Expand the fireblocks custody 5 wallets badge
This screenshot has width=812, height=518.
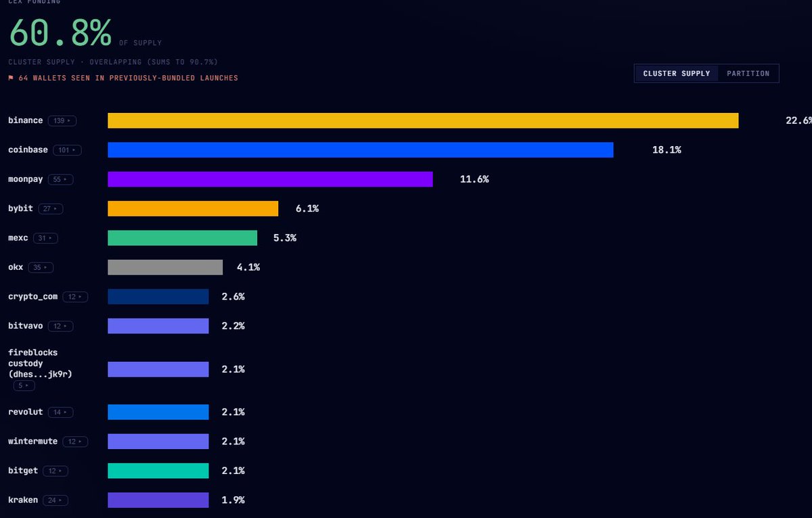point(24,385)
